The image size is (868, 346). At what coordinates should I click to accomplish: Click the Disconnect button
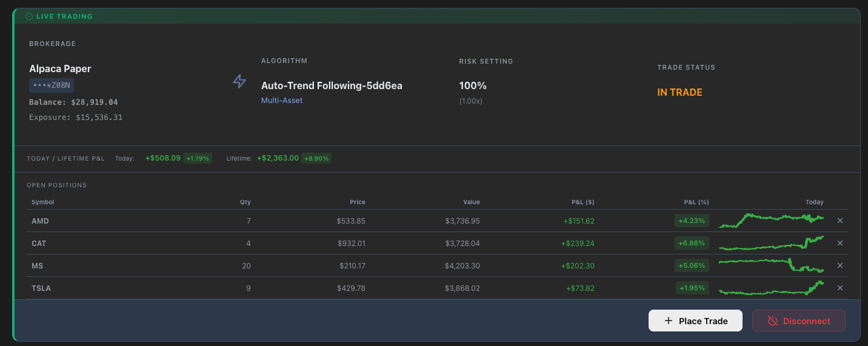point(799,321)
